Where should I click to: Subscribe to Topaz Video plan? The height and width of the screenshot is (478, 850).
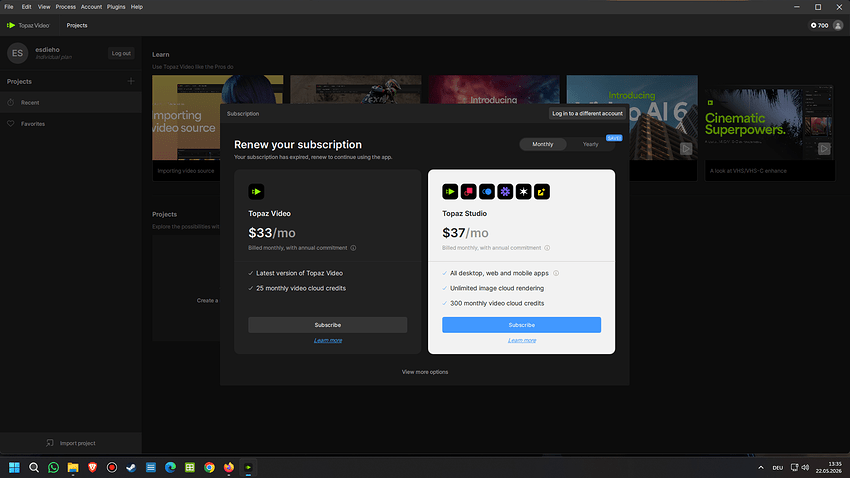tap(327, 325)
